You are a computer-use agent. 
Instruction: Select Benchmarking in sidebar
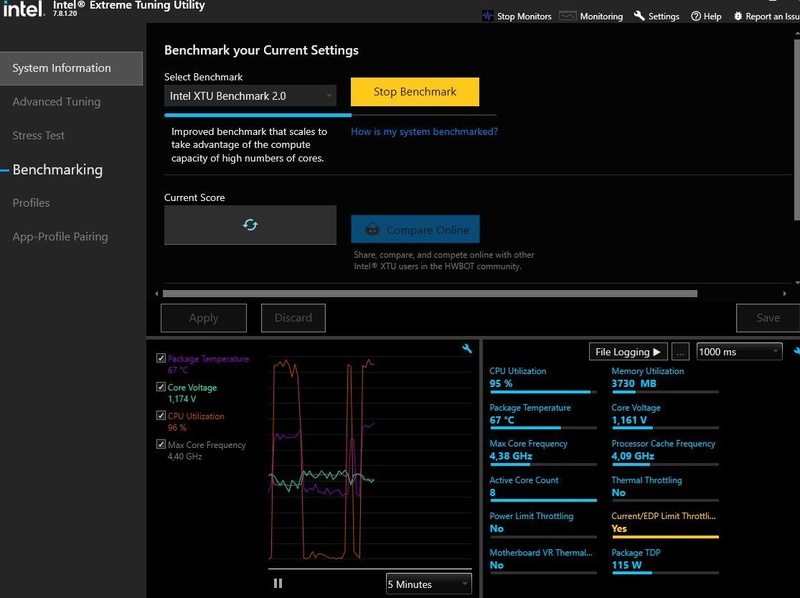click(x=57, y=169)
